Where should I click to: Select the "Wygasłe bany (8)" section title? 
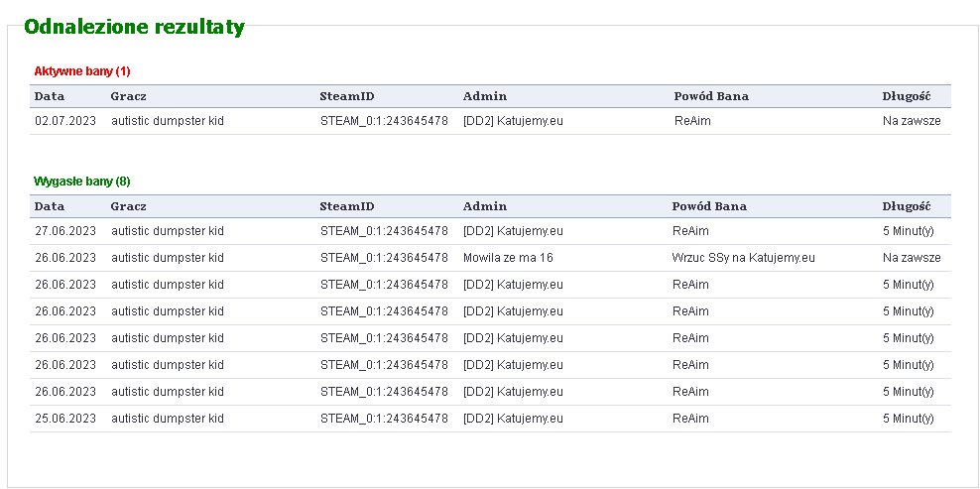(x=82, y=182)
